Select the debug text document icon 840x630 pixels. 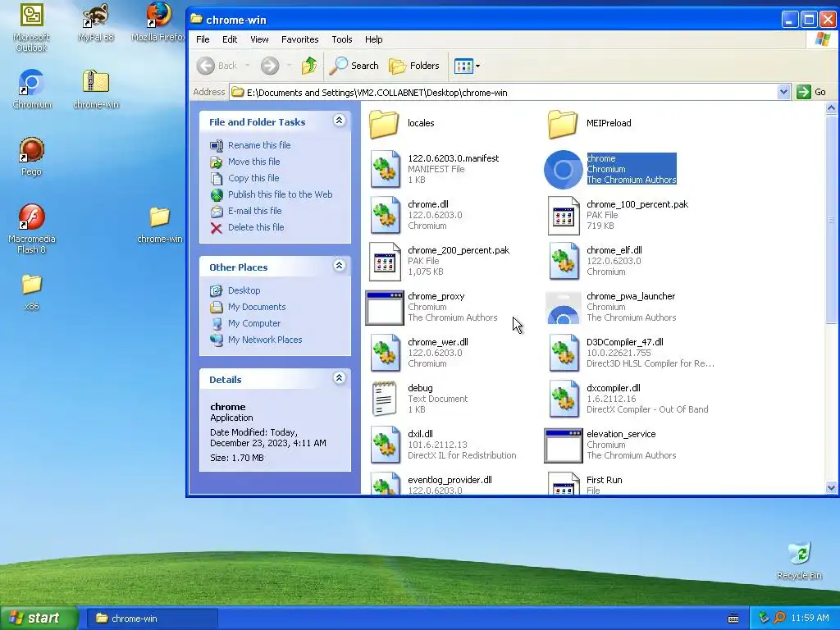point(385,399)
